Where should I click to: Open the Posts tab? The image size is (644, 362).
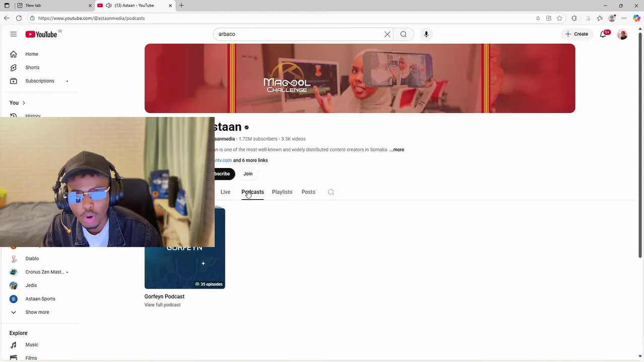pos(308,192)
